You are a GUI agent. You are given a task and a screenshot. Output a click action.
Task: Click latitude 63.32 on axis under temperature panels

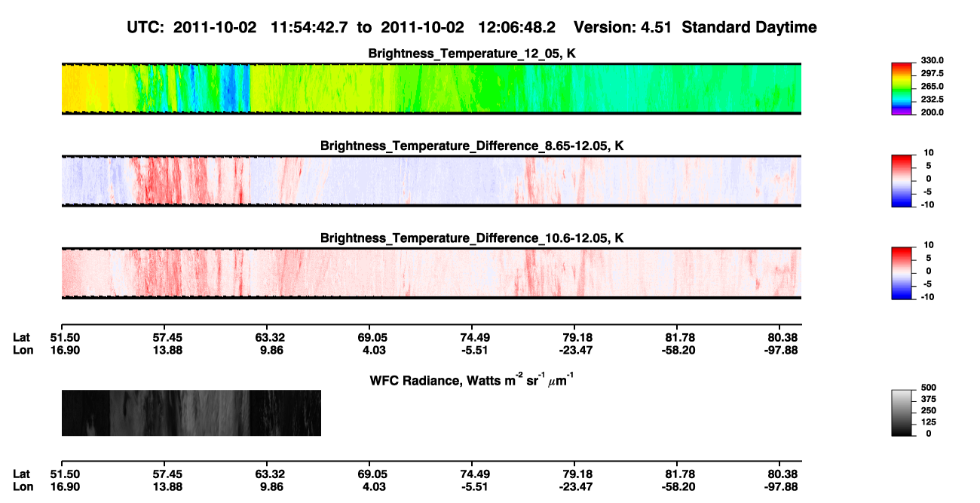(x=269, y=338)
